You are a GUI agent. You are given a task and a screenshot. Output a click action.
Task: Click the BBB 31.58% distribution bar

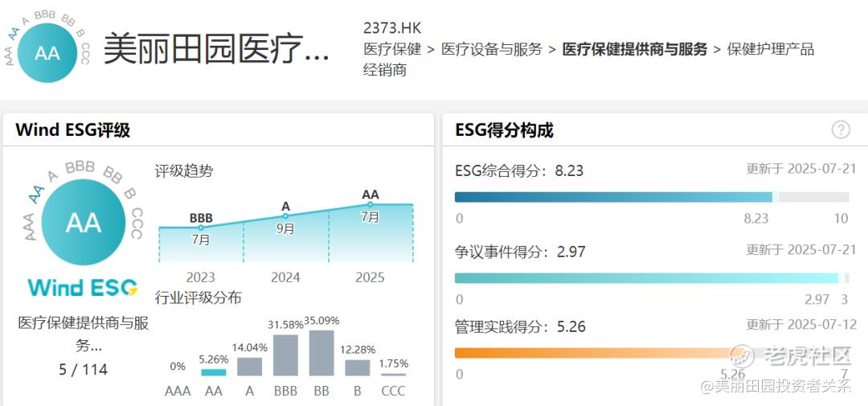click(285, 355)
